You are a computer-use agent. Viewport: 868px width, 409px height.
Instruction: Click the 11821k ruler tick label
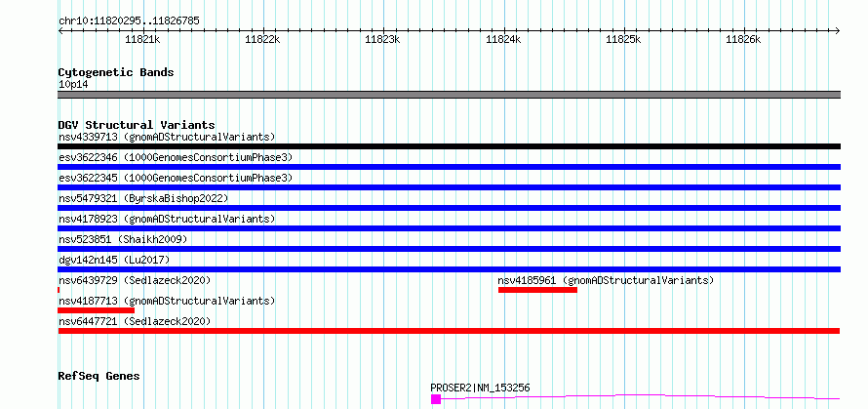[x=142, y=39]
